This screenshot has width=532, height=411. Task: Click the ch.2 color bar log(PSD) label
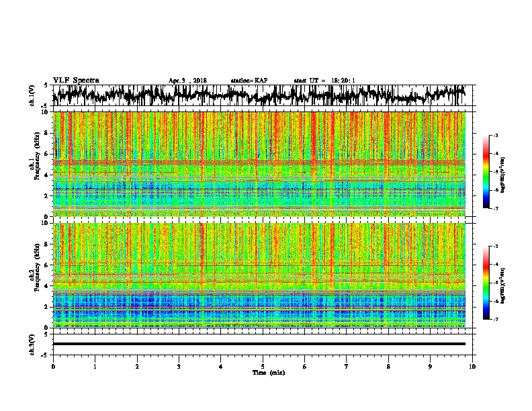pyautogui.click(x=503, y=285)
